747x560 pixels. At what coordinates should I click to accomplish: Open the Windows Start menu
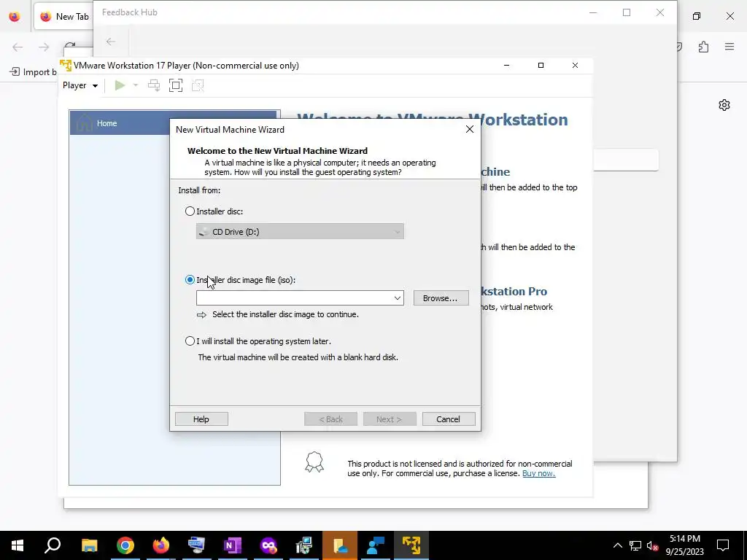tap(18, 545)
